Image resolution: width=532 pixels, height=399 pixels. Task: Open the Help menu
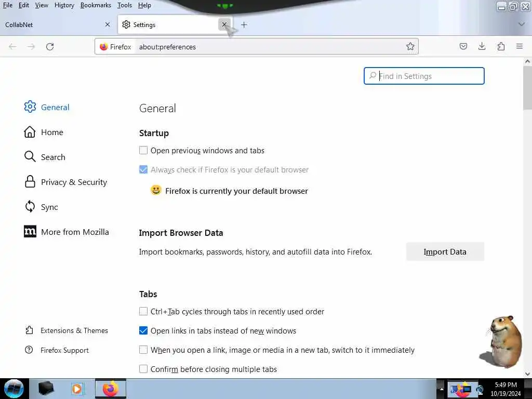pos(144,5)
